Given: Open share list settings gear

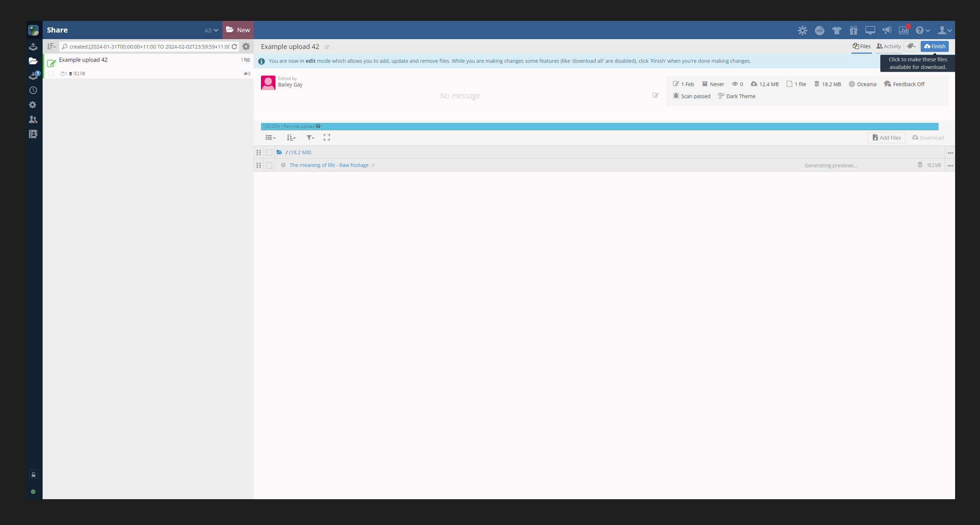Looking at the screenshot, I should pyautogui.click(x=246, y=47).
